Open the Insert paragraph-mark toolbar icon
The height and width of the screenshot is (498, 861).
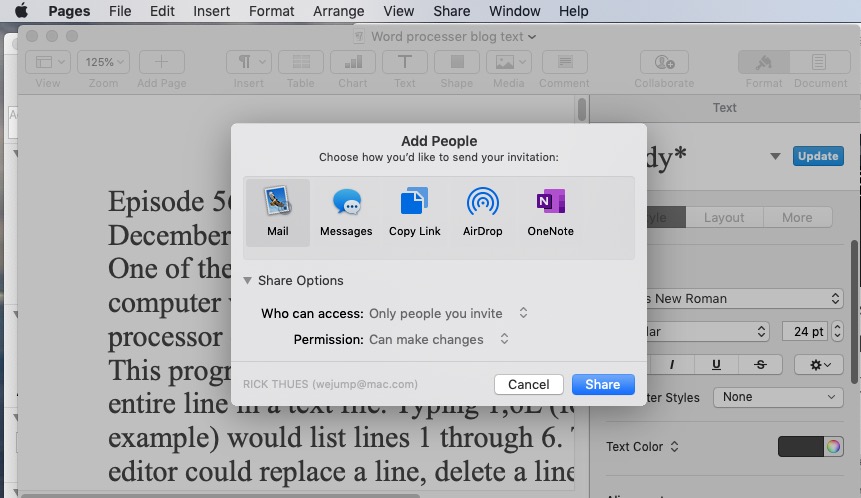click(249, 62)
